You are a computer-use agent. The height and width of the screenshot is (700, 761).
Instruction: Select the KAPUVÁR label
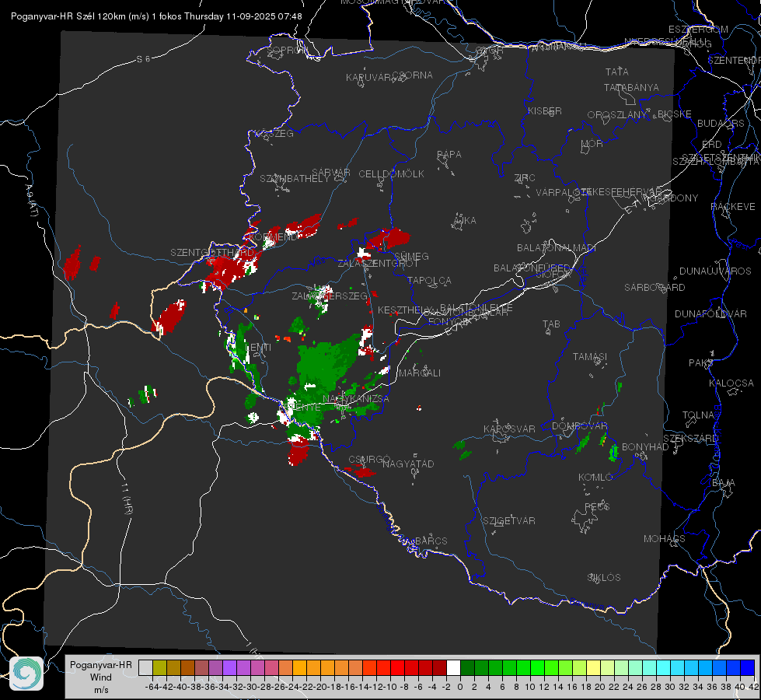point(369,78)
